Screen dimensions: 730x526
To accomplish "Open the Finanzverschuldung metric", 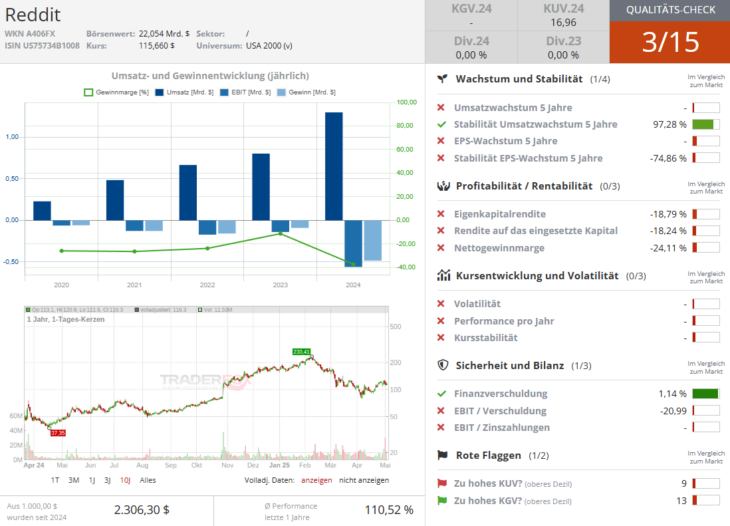I will click(x=500, y=394).
